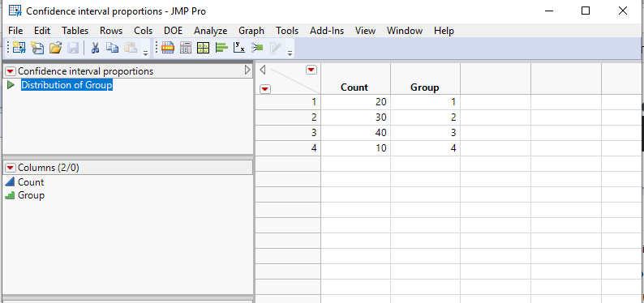Open the Confidence interval proportions red triangle menu
Image resolution: width=644 pixels, height=303 pixels.
[11, 71]
